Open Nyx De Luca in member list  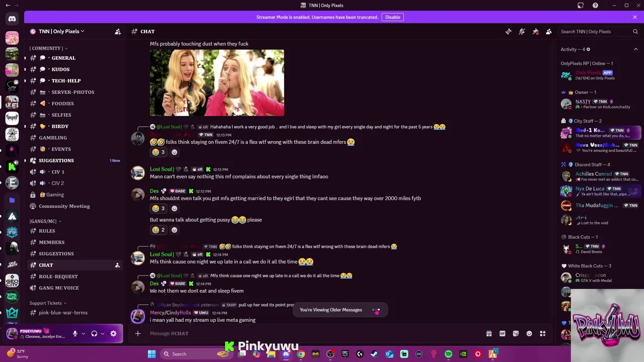(600, 191)
